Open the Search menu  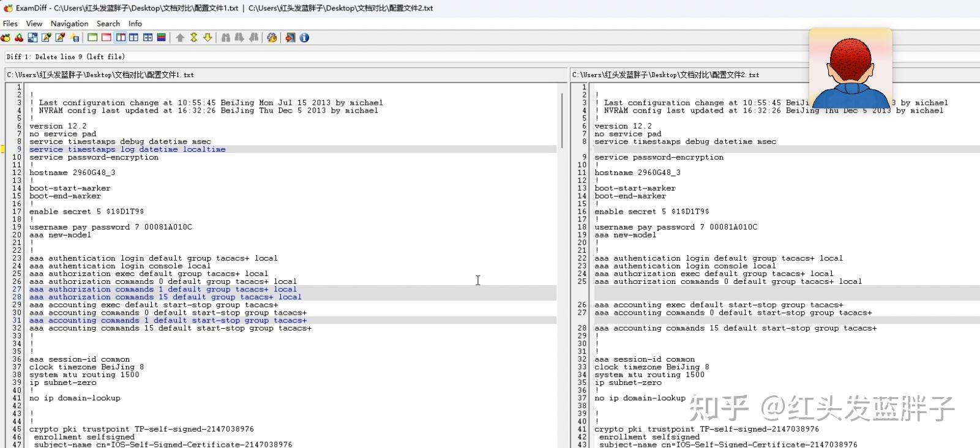pyautogui.click(x=108, y=24)
